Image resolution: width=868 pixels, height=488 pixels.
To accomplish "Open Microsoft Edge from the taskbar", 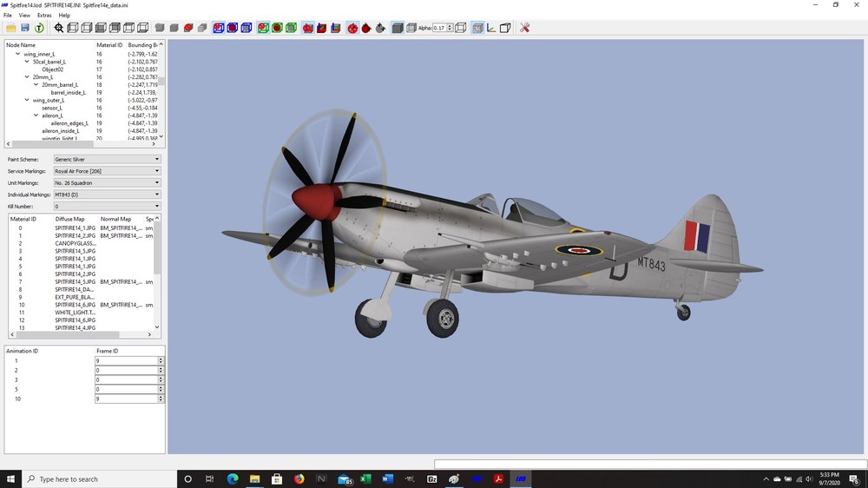I will click(233, 479).
